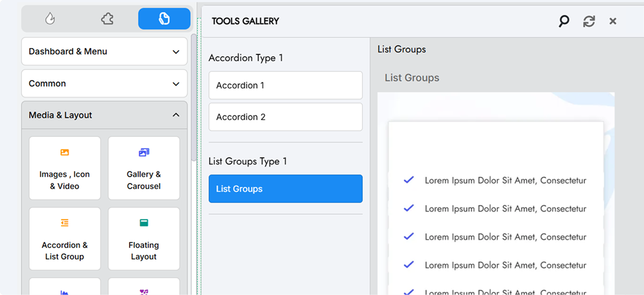Screen dimensions: 644x295
Task: Switch to the puzzle piece tab
Action: [x=107, y=19]
